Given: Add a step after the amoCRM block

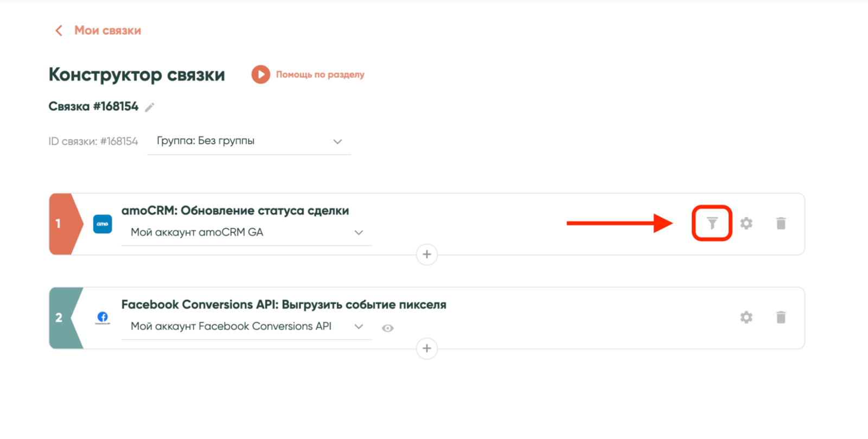Looking at the screenshot, I should tap(427, 254).
